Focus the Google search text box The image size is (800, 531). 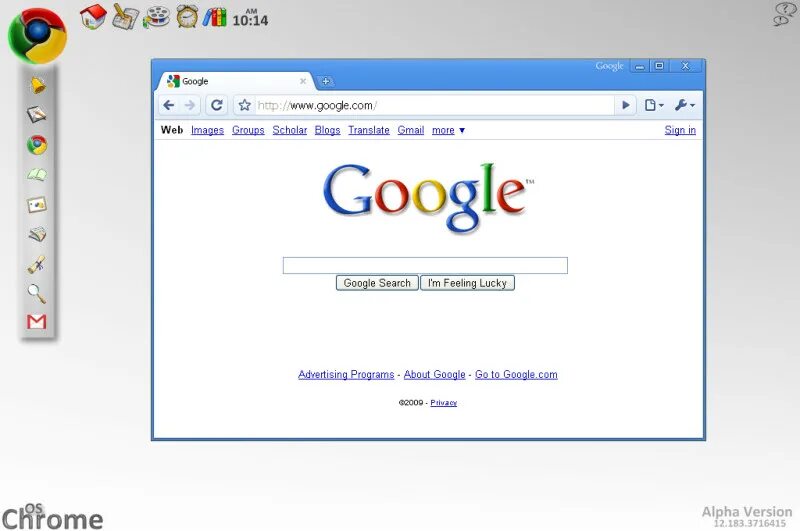point(425,265)
